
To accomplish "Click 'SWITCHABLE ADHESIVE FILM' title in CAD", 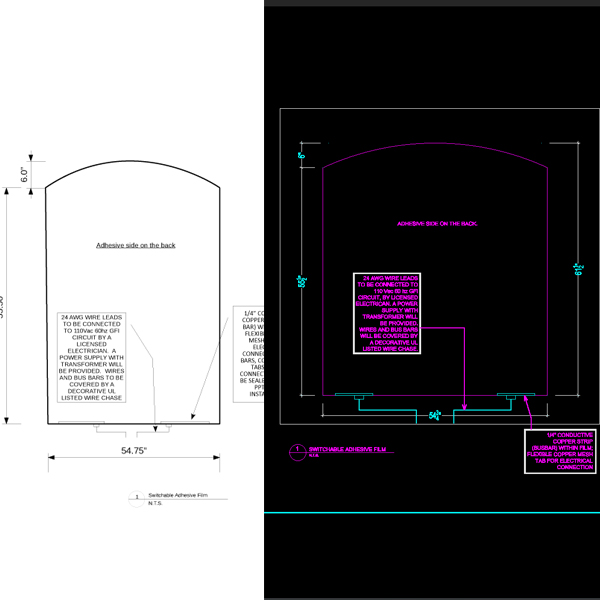I will click(347, 449).
